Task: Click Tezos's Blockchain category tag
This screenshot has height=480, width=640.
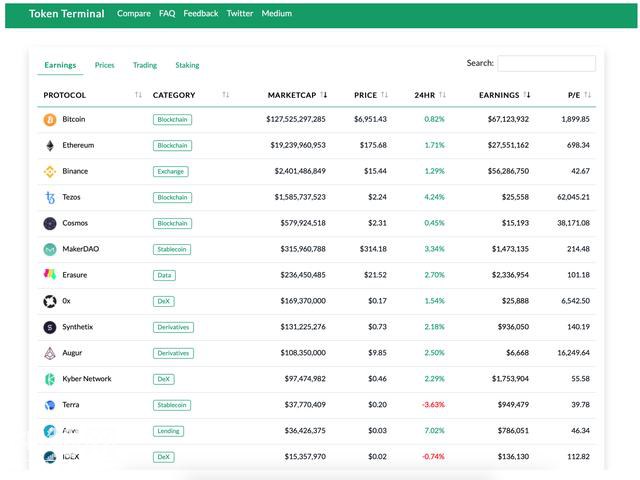Action: point(172,198)
